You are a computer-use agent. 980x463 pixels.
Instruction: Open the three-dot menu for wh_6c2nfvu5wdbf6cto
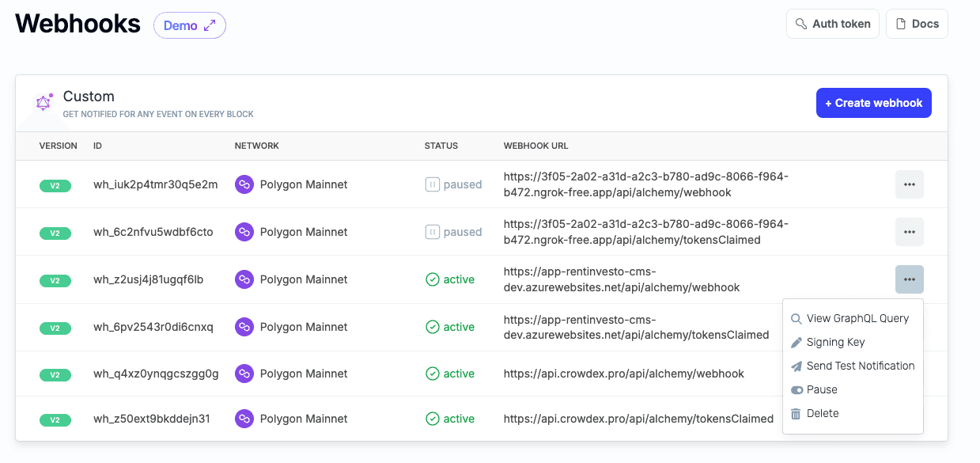click(x=909, y=232)
